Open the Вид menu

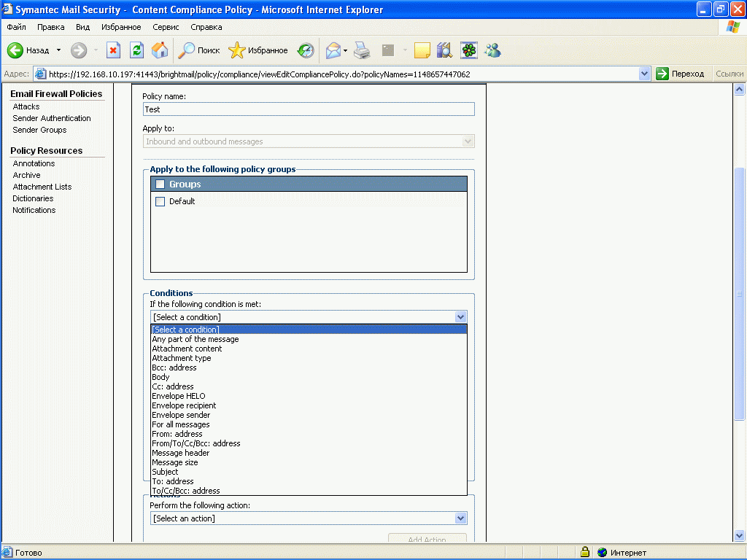click(x=83, y=27)
